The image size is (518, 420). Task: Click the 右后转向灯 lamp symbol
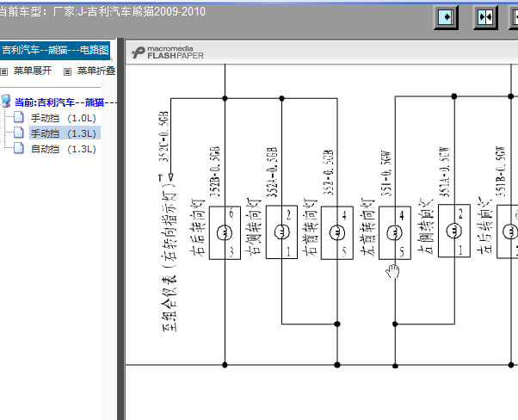[225, 233]
